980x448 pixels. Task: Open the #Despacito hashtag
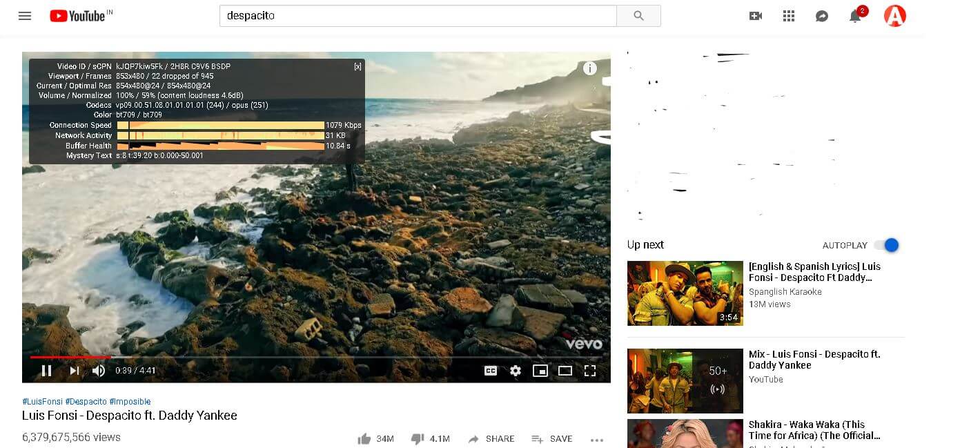86,402
